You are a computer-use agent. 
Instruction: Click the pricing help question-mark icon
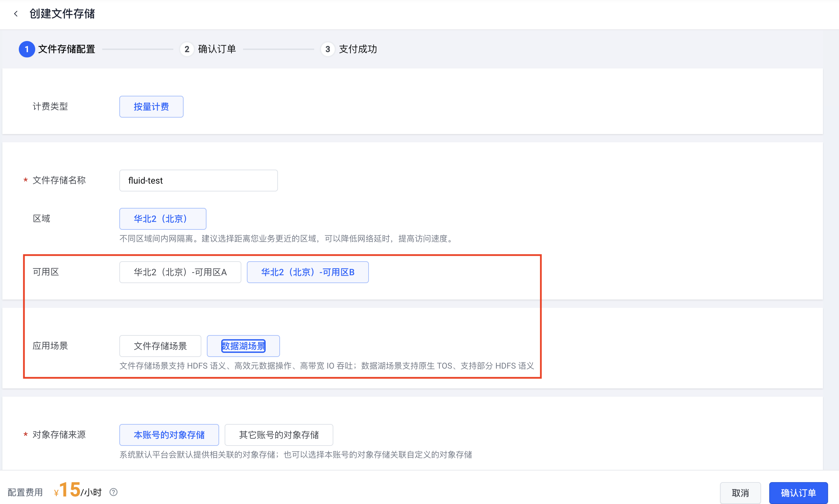[114, 492]
